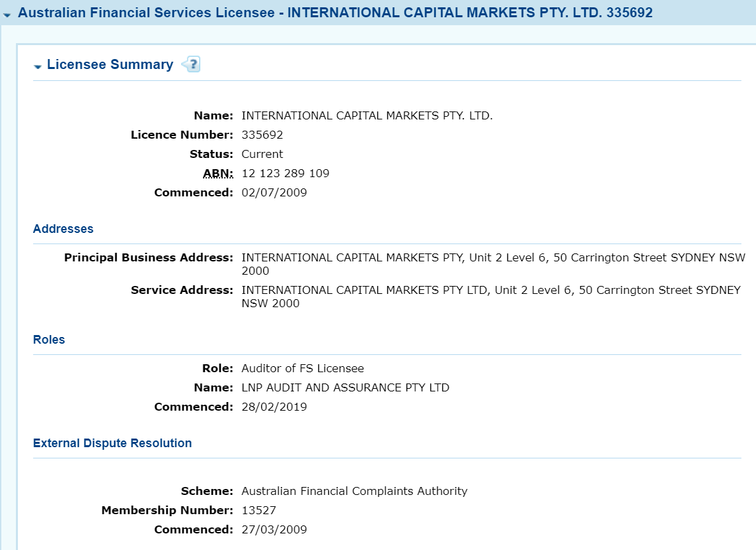The image size is (756, 550).
Task: Select the External Dispute Resolution heading
Action: (x=112, y=443)
